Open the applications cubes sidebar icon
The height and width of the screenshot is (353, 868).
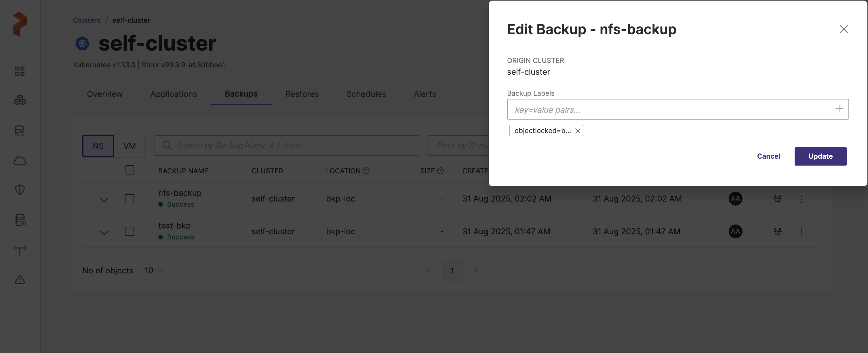point(20,100)
